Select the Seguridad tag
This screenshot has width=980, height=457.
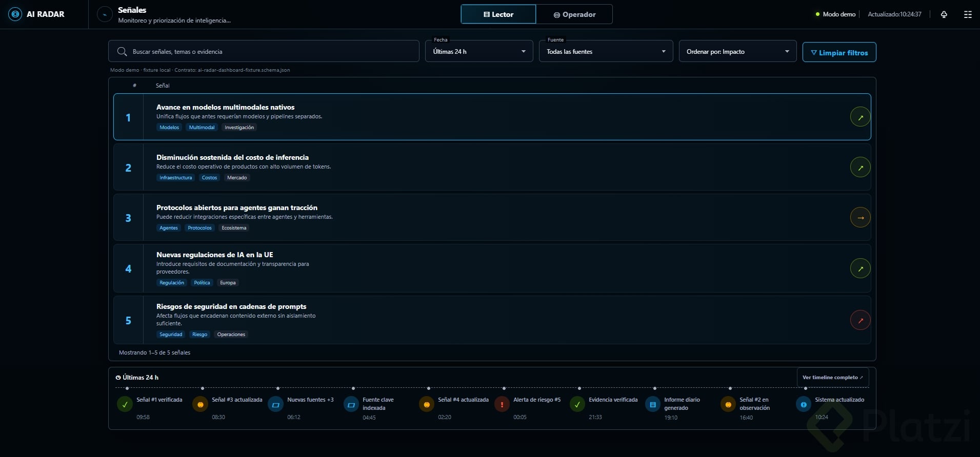point(171,335)
